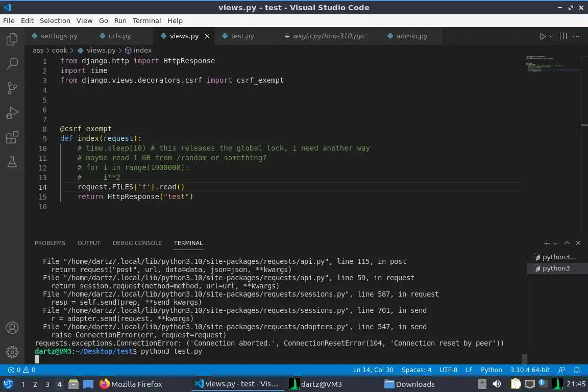
Task: Switch to workspace 2 in taskbar
Action: click(x=35, y=384)
